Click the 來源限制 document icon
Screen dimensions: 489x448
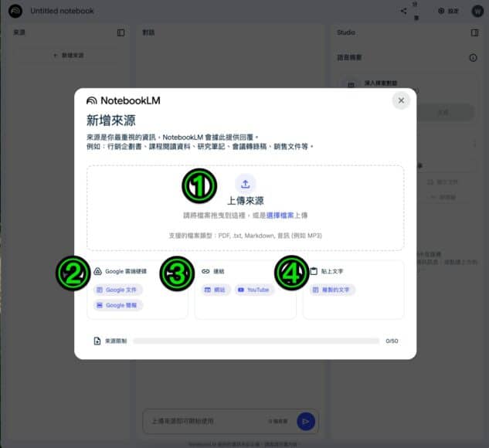97,341
